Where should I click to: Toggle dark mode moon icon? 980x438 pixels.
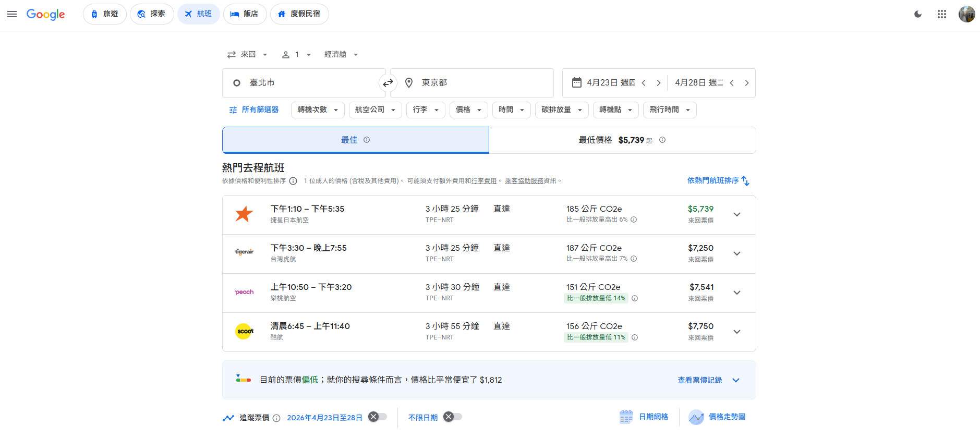coord(918,14)
